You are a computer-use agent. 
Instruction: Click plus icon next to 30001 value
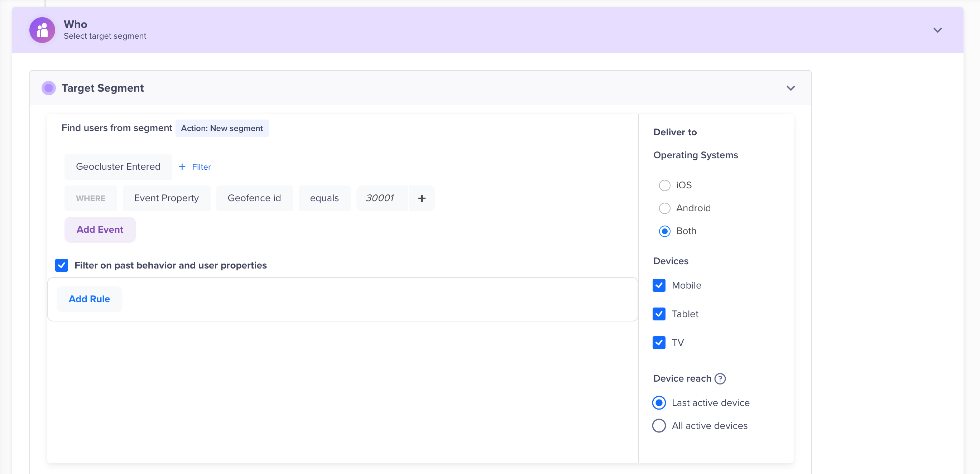422,198
